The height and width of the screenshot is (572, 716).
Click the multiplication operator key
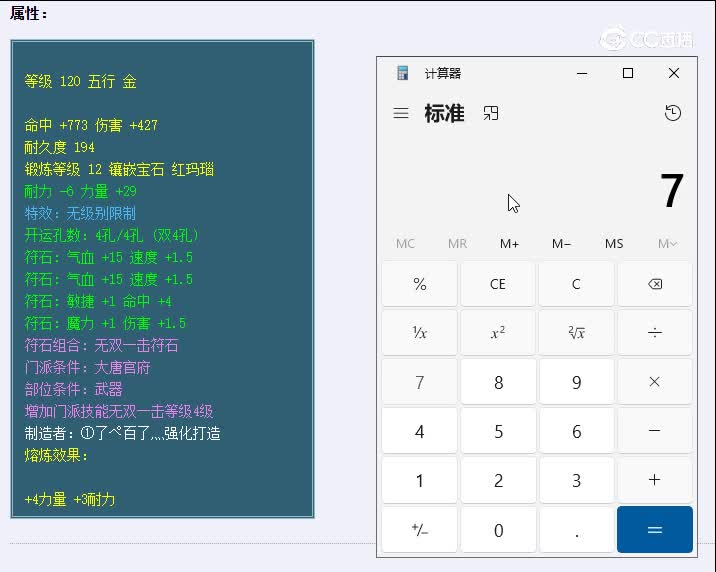(x=655, y=382)
